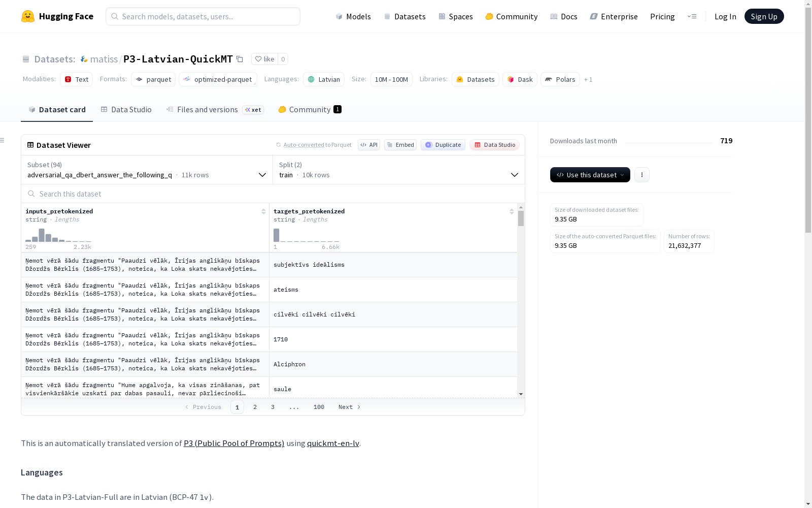Click the Hugging Face logo icon
812x508 pixels.
pyautogui.click(x=28, y=16)
